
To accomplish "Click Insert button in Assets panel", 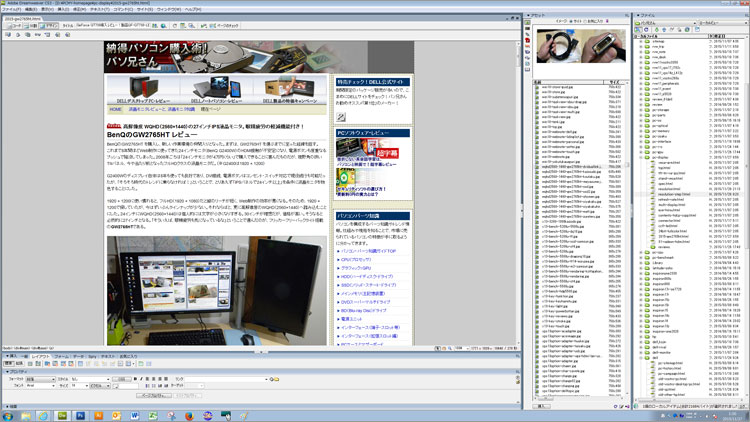I will [x=541, y=406].
